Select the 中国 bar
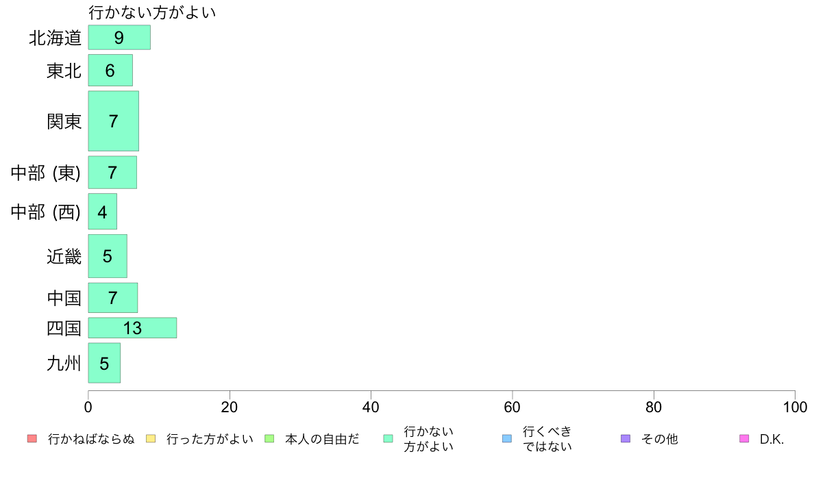The image size is (814, 504). [x=112, y=298]
